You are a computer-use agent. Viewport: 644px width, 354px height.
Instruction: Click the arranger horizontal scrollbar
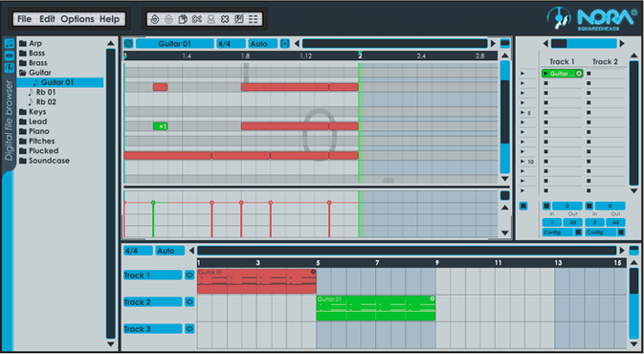(x=407, y=251)
